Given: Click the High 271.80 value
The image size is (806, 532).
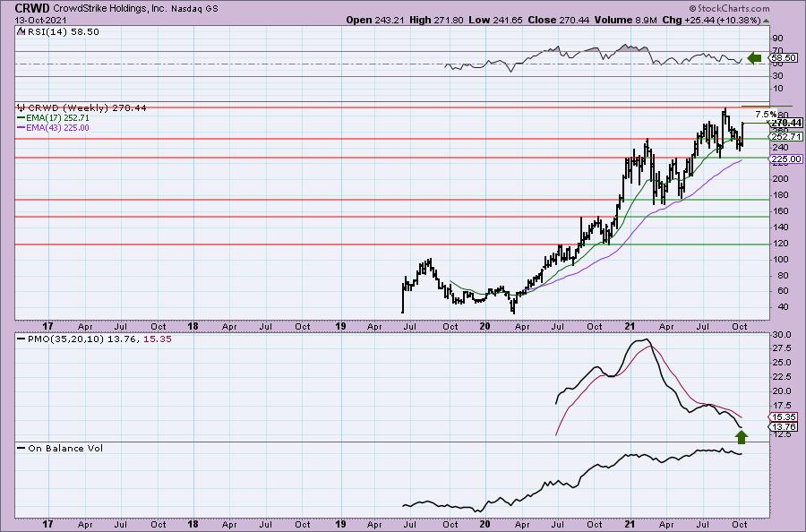Looking at the screenshot, I should 436,20.
